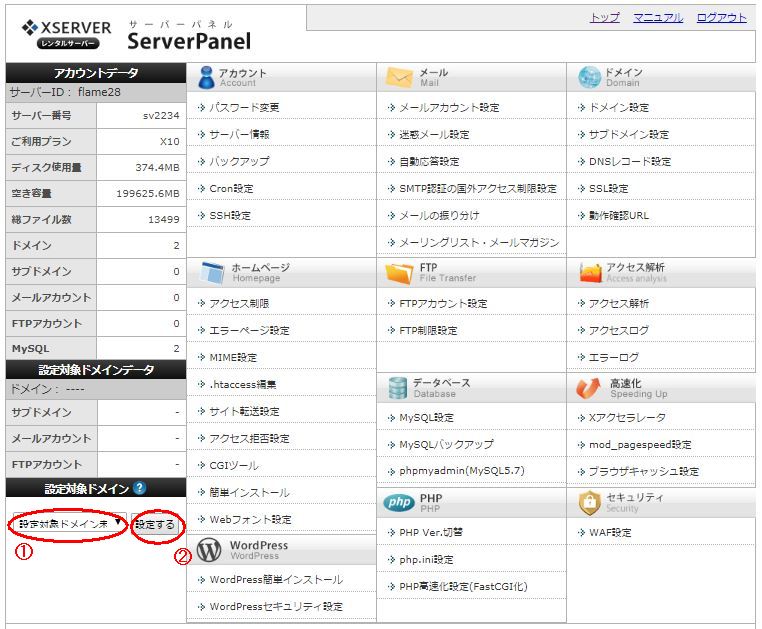
Task: Click the Homepage section icon
Action: tap(212, 273)
